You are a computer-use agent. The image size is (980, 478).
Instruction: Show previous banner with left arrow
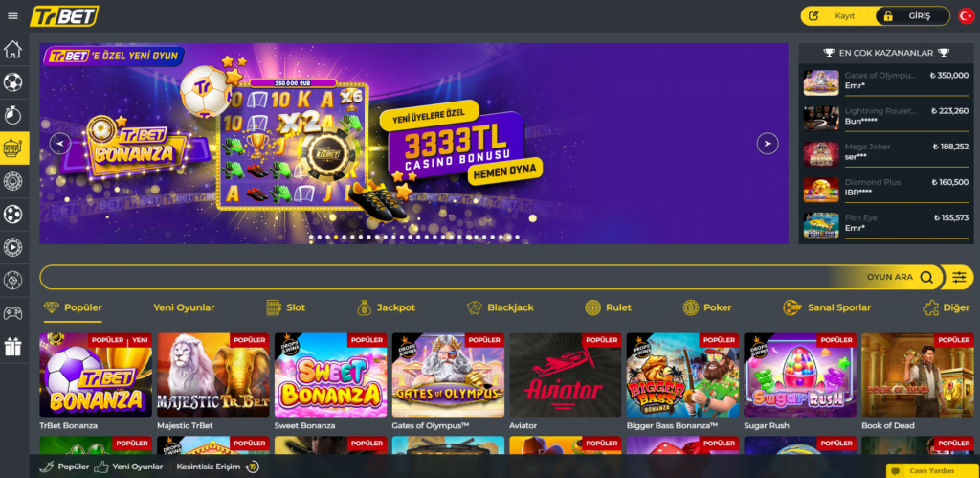click(60, 144)
